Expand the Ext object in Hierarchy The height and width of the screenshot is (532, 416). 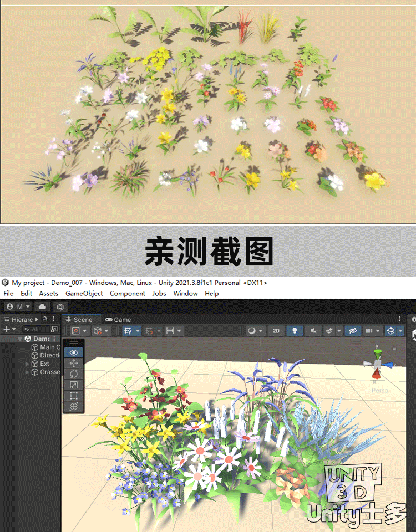tap(28, 364)
